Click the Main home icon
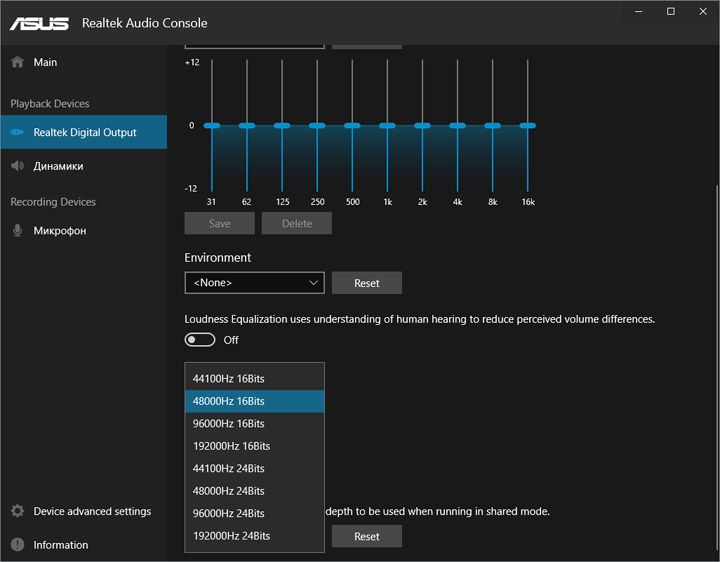The image size is (720, 562). [x=17, y=62]
